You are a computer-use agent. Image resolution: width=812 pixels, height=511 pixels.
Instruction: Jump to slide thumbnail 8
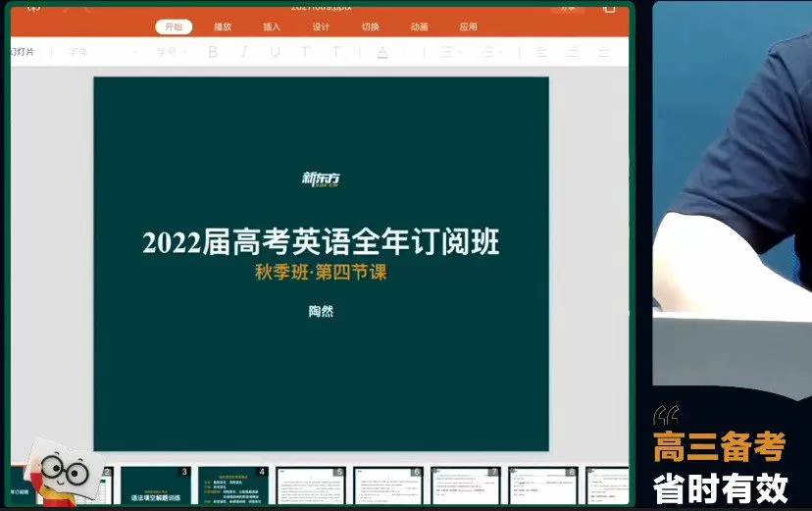tap(543, 485)
